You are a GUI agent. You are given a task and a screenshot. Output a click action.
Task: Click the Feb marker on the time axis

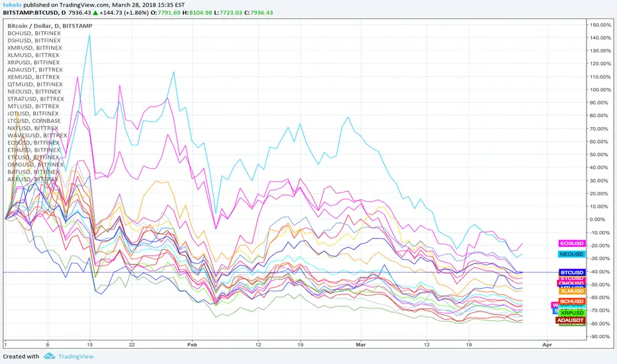point(192,345)
